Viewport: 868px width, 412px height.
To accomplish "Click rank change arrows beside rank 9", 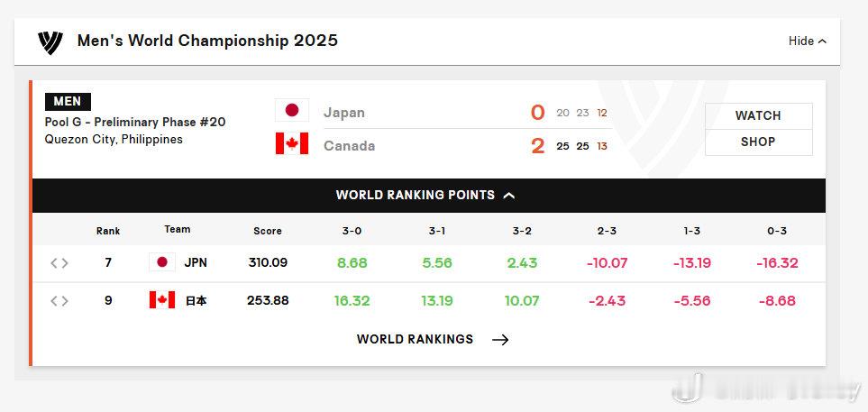I will click(59, 301).
